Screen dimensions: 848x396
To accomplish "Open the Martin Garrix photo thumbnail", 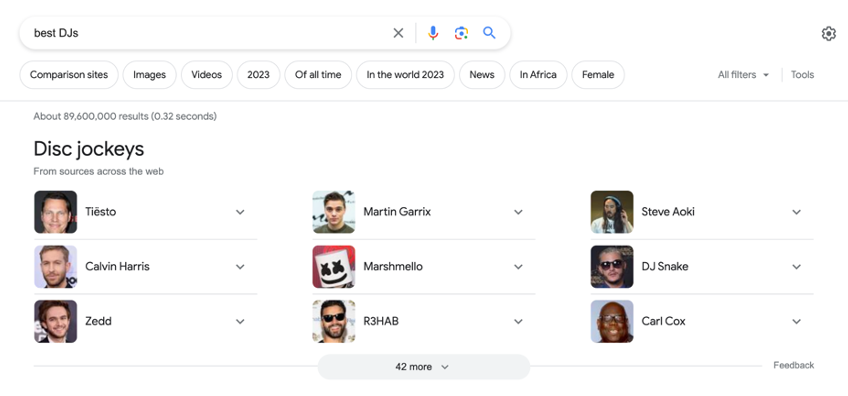I will pos(334,212).
